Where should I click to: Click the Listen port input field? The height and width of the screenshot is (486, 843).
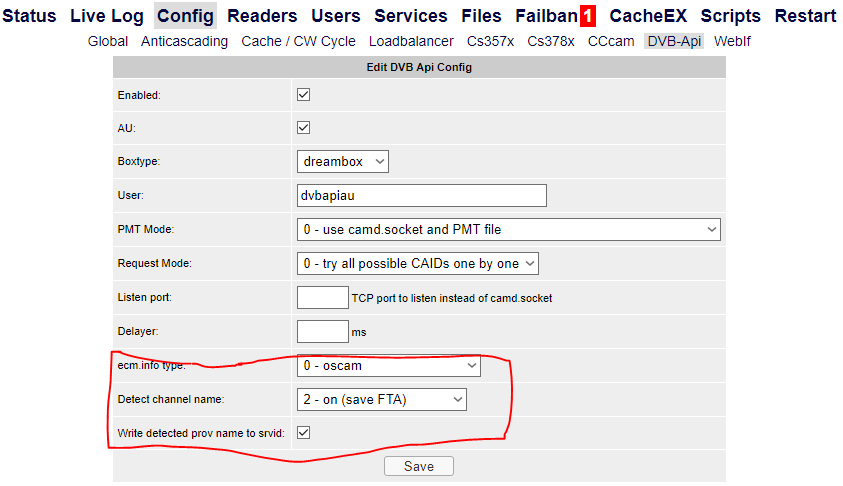323,297
